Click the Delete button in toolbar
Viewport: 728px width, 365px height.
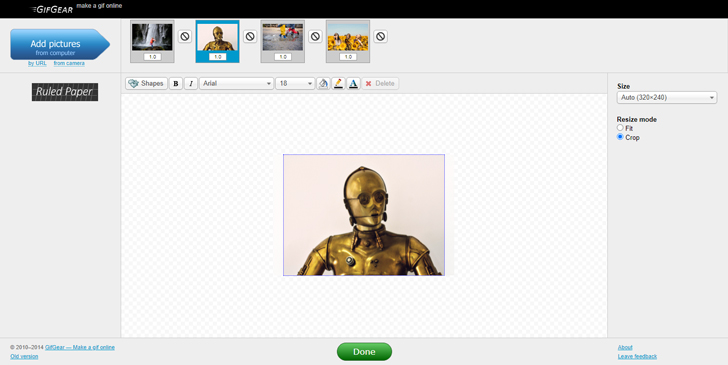380,84
